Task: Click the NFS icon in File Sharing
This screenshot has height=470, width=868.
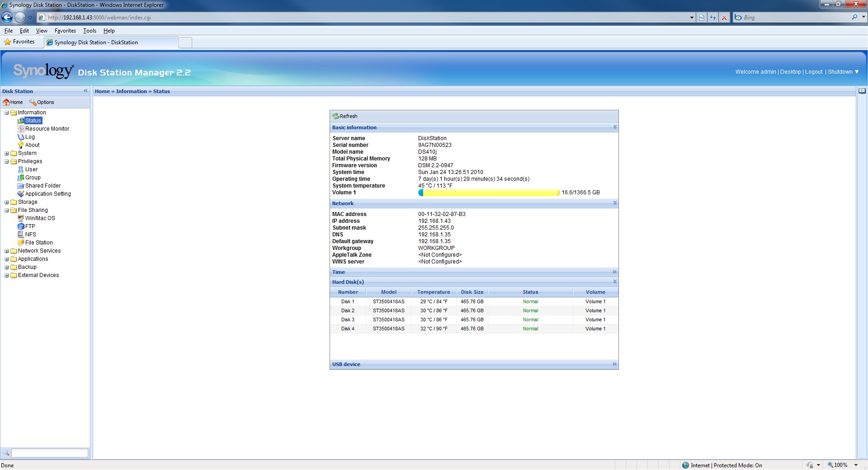Action: coord(21,235)
